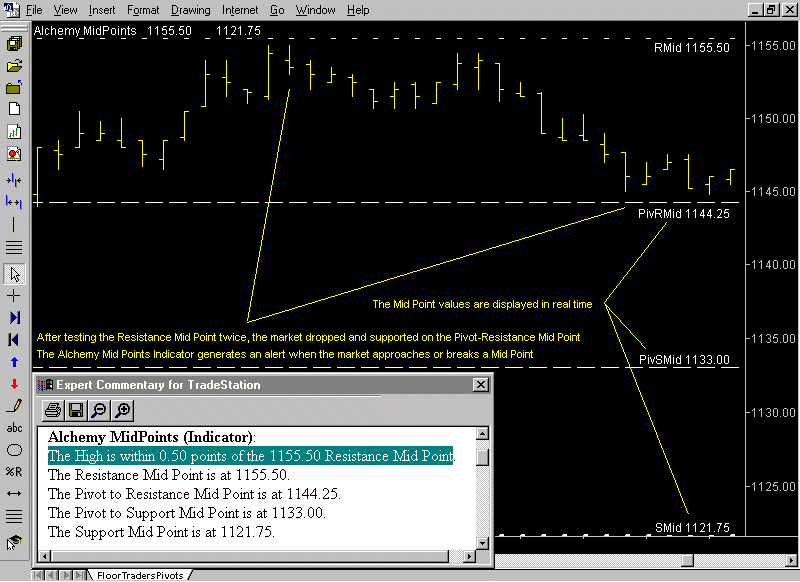The image size is (800, 582).
Task: Click the horizontal lines icon below double-arrow
Action: tap(14, 516)
